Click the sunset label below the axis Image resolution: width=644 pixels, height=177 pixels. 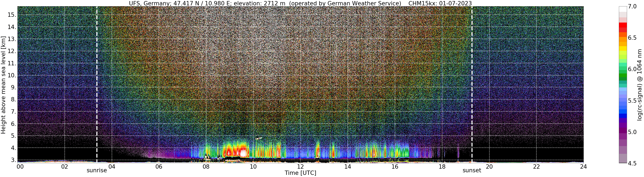472,171
